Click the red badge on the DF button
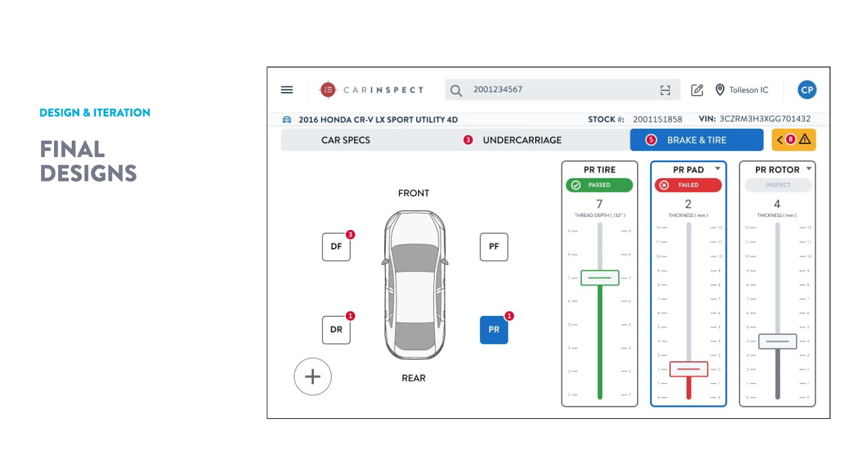 (350, 235)
